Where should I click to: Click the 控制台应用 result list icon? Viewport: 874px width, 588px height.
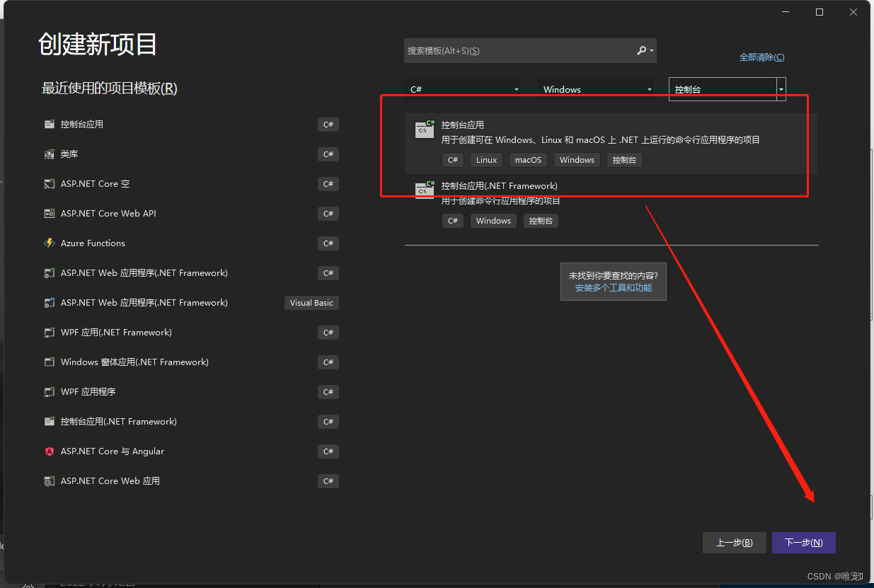coord(425,129)
